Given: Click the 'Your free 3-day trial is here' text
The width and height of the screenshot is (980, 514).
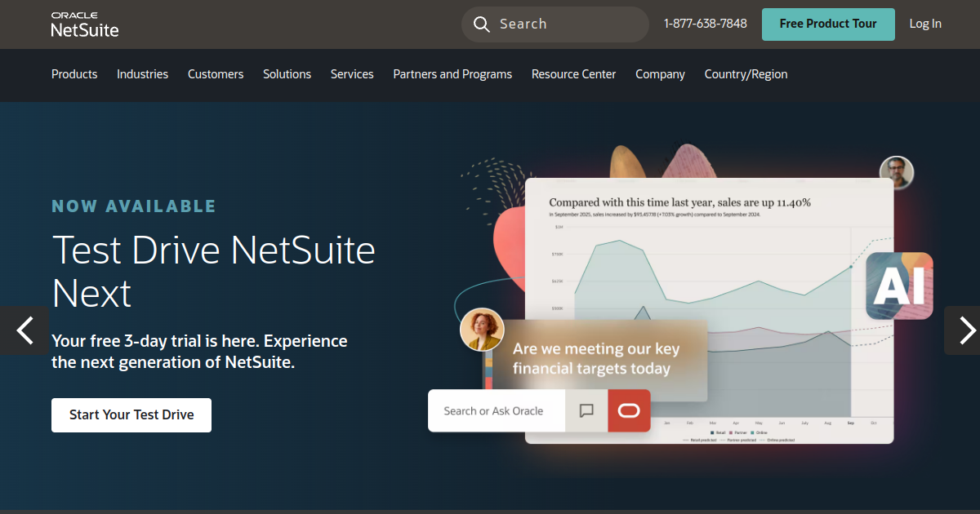Looking at the screenshot, I should point(199,352).
